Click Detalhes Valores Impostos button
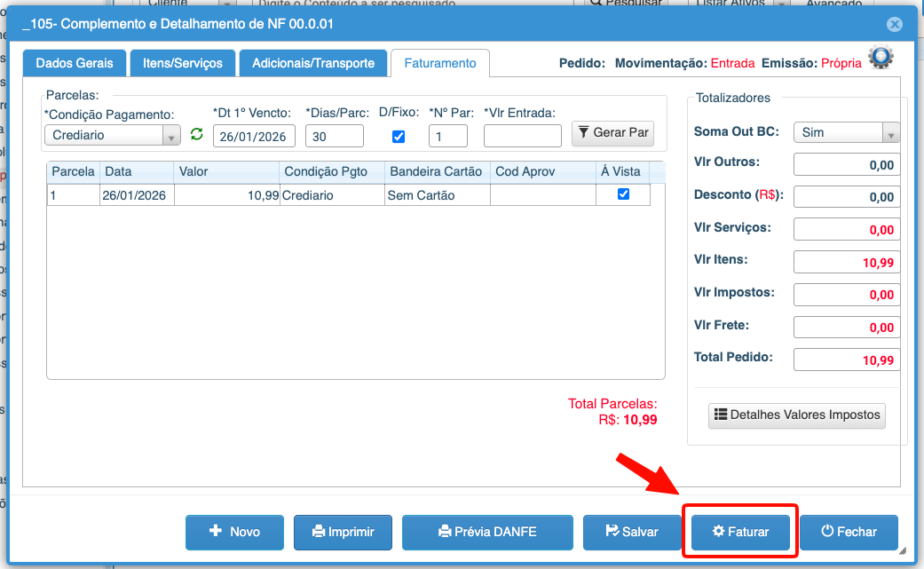This screenshot has width=924, height=569. (796, 415)
